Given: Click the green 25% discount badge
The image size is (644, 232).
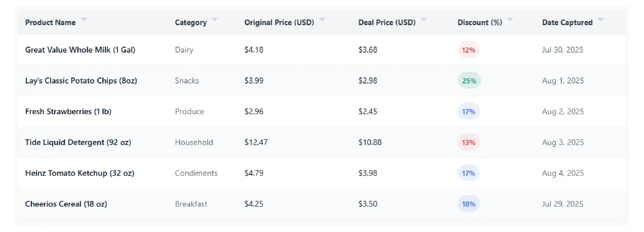Looking at the screenshot, I should coord(469,81).
